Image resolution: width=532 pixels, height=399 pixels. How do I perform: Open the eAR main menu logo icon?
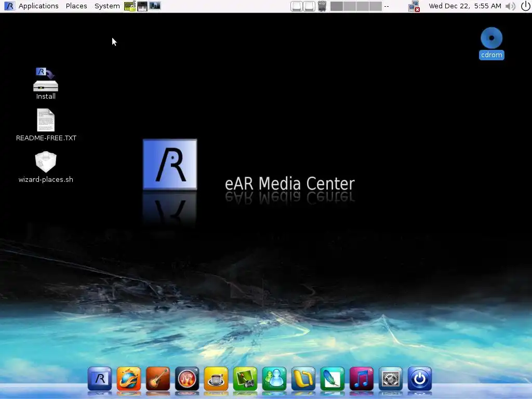[9, 6]
